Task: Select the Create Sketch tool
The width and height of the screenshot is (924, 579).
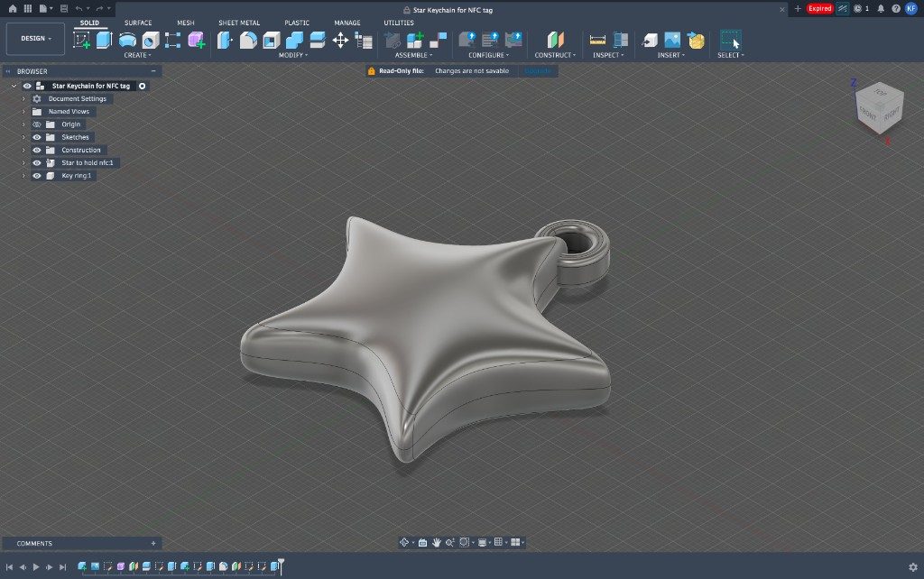Action: tap(81, 40)
